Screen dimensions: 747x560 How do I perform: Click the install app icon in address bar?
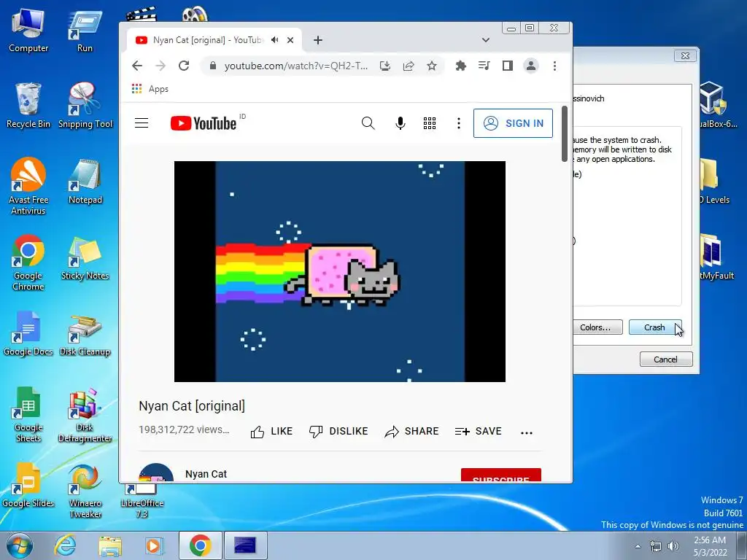coord(385,66)
